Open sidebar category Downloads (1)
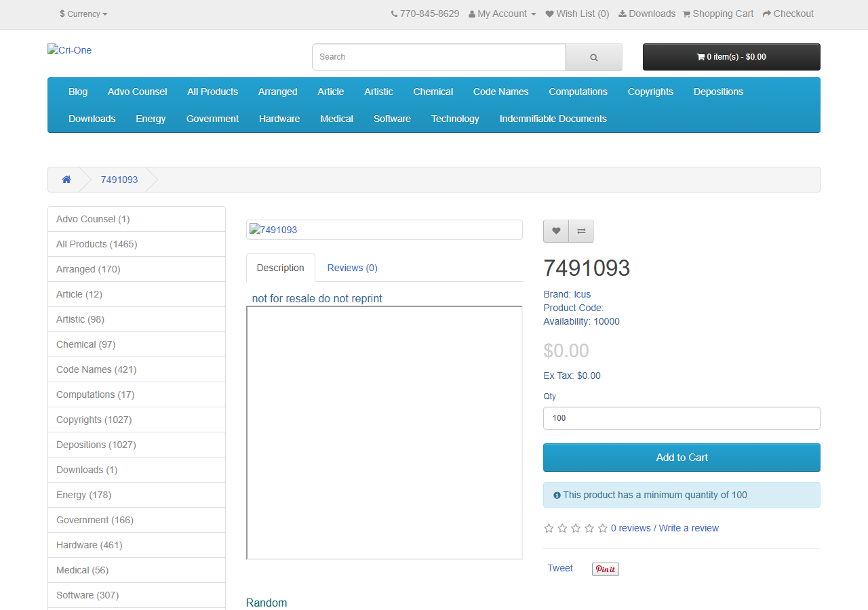Screen dimensions: 868x610 click(136, 470)
